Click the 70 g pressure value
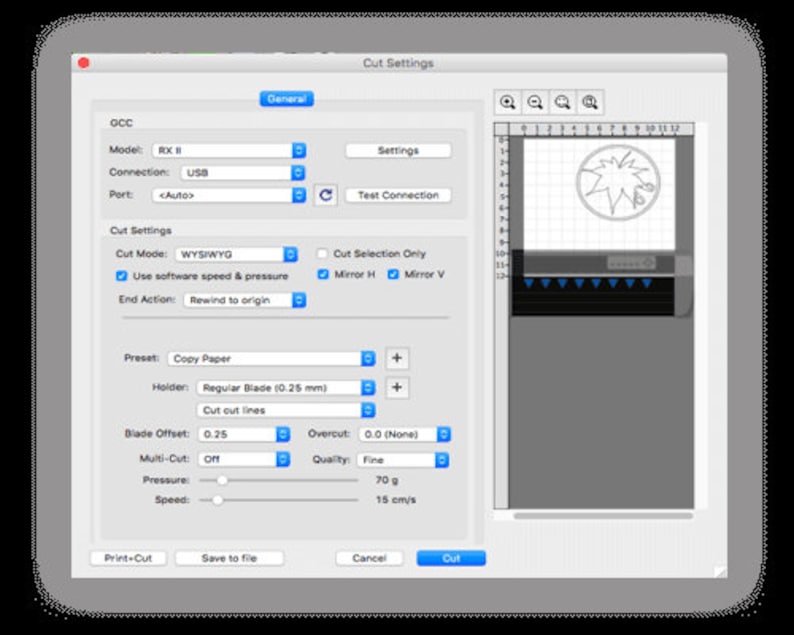This screenshot has height=635, width=794. pos(386,480)
